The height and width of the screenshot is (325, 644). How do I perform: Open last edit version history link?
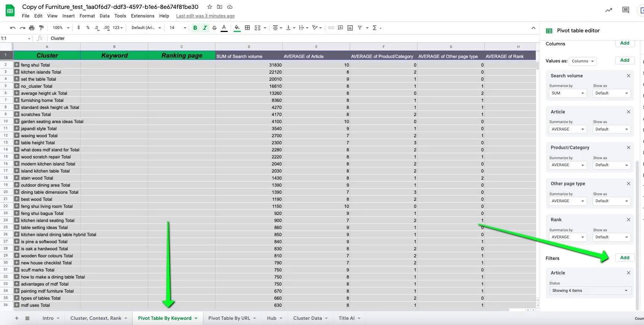205,16
